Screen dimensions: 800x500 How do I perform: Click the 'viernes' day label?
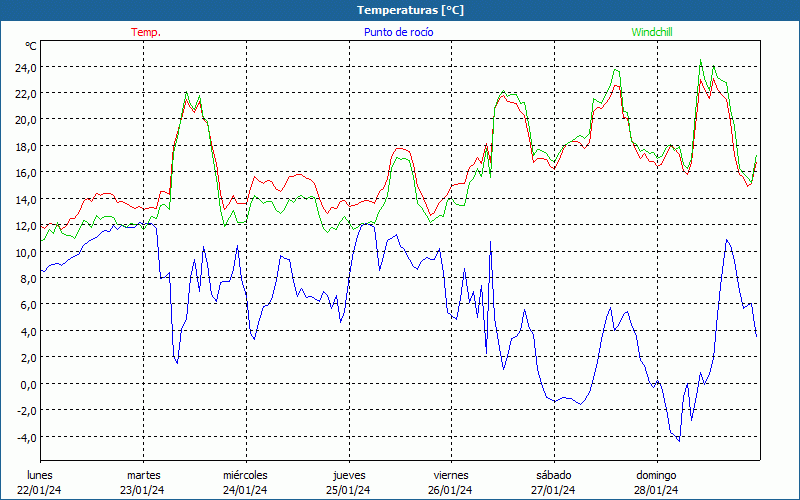[x=451, y=475]
